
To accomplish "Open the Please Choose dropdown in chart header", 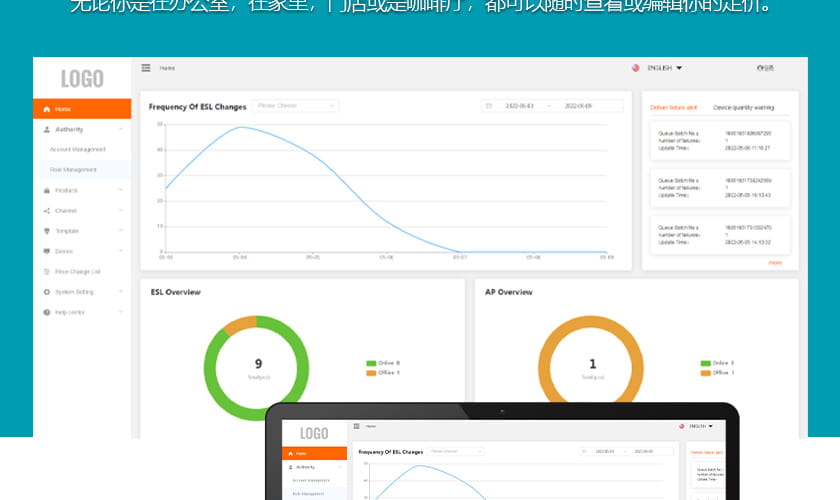I will [x=295, y=105].
